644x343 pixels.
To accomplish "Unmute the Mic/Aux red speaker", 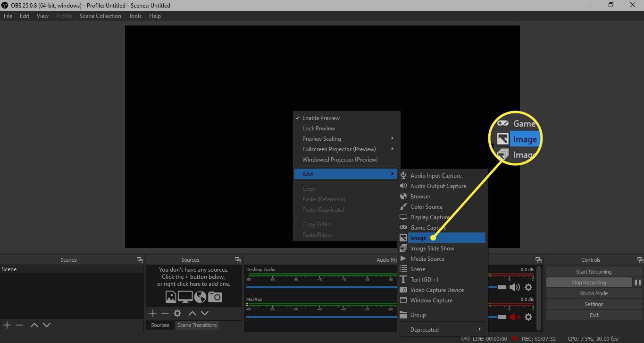I will click(514, 317).
